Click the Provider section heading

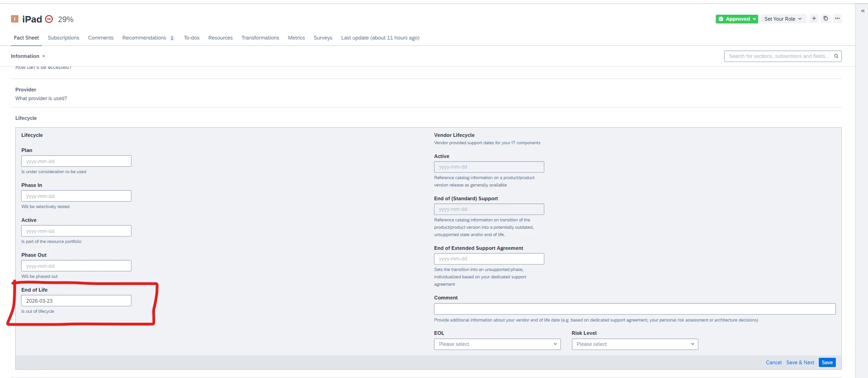(26, 90)
